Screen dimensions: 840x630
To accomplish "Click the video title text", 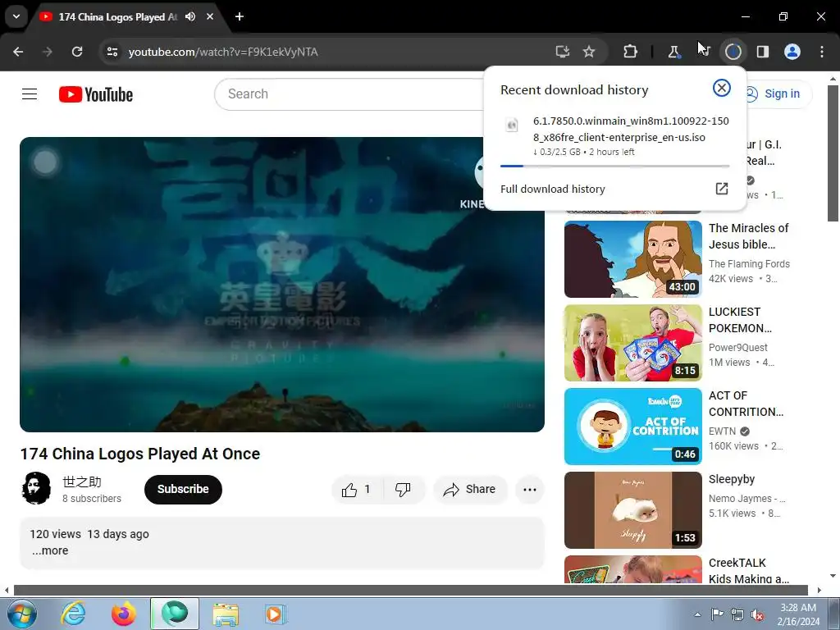I will pyautogui.click(x=139, y=454).
